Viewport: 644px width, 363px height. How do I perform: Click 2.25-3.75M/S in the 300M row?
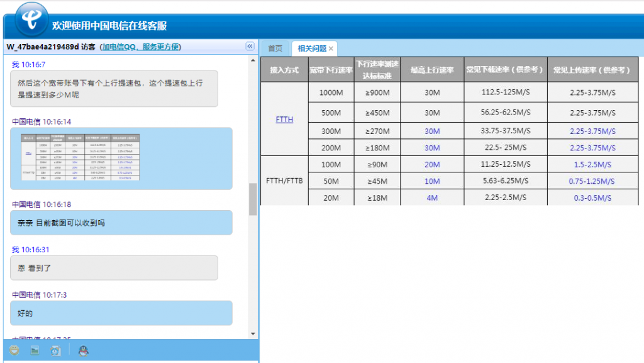pyautogui.click(x=592, y=131)
